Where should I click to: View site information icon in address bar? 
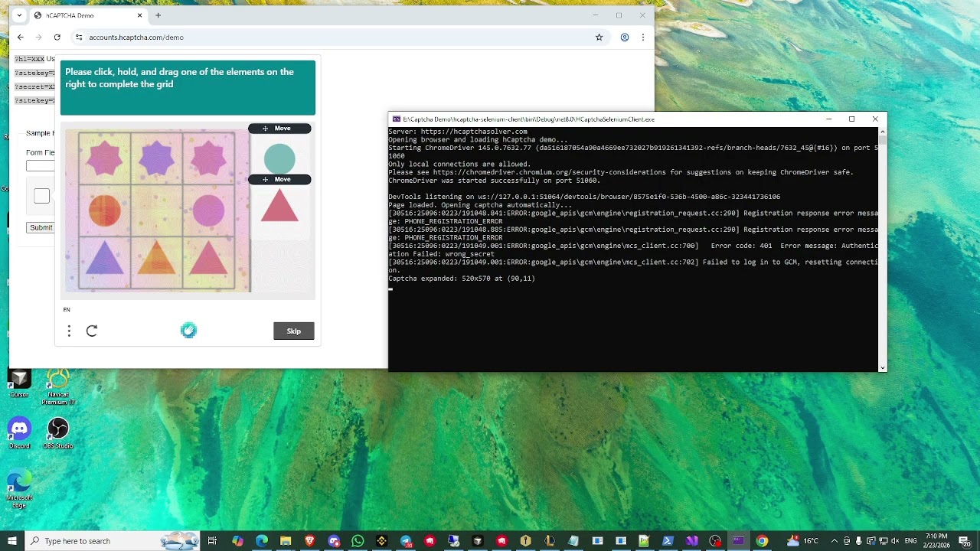click(78, 37)
